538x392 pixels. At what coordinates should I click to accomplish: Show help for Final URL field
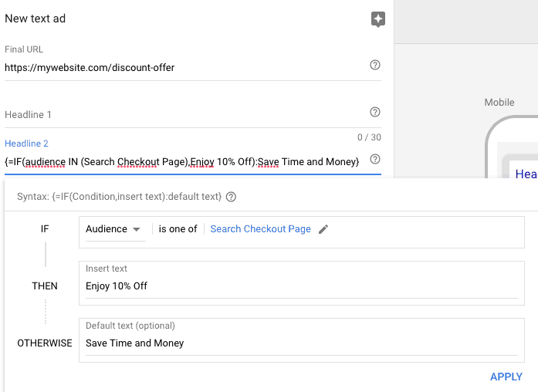(x=375, y=65)
